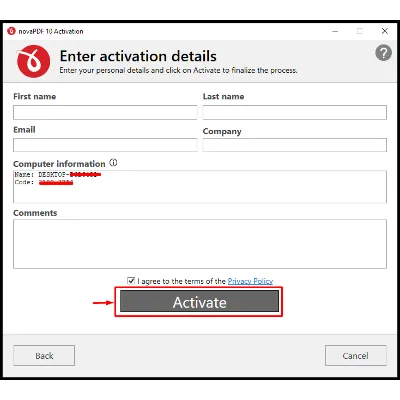Close the novaPDF 10 Activation window
Viewport: 400px width, 400px height.
[x=385, y=31]
